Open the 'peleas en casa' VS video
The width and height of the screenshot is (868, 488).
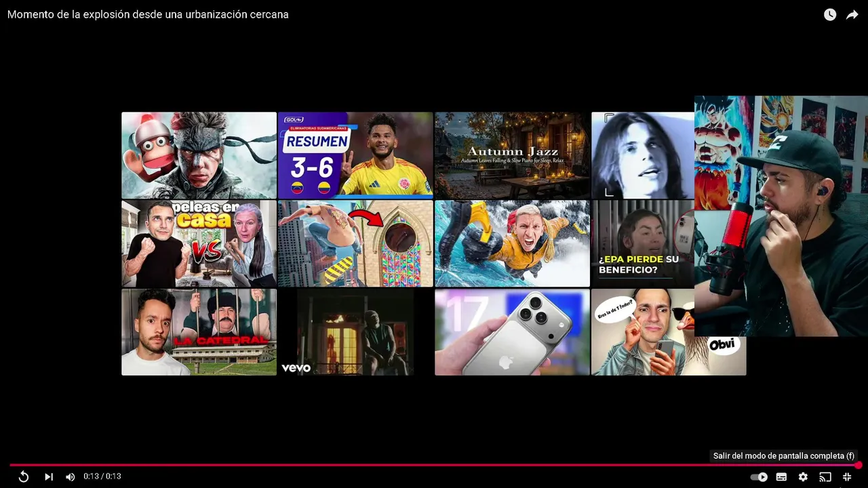click(x=199, y=243)
